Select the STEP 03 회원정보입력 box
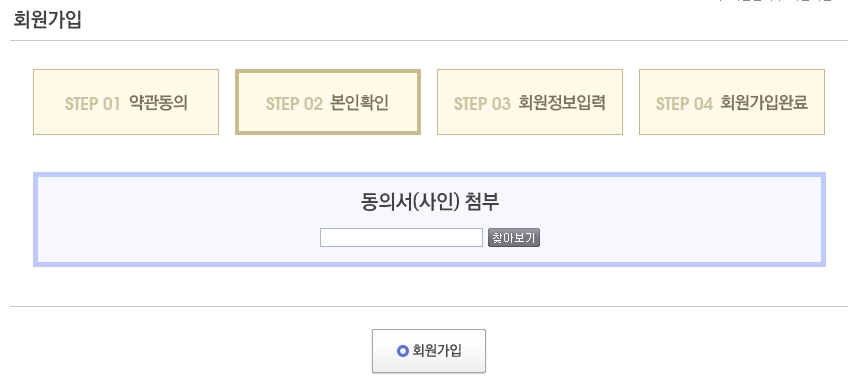This screenshot has width=868, height=392. point(530,102)
